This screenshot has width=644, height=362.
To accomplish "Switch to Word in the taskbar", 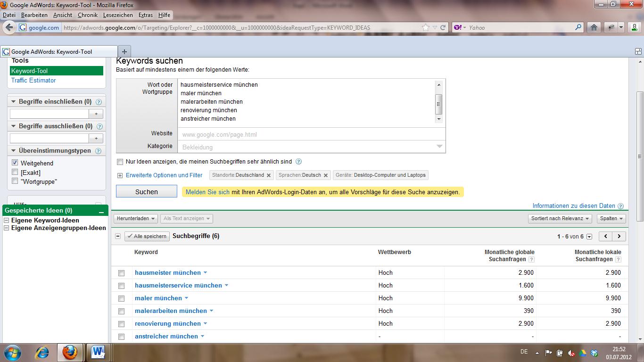I will click(99, 352).
